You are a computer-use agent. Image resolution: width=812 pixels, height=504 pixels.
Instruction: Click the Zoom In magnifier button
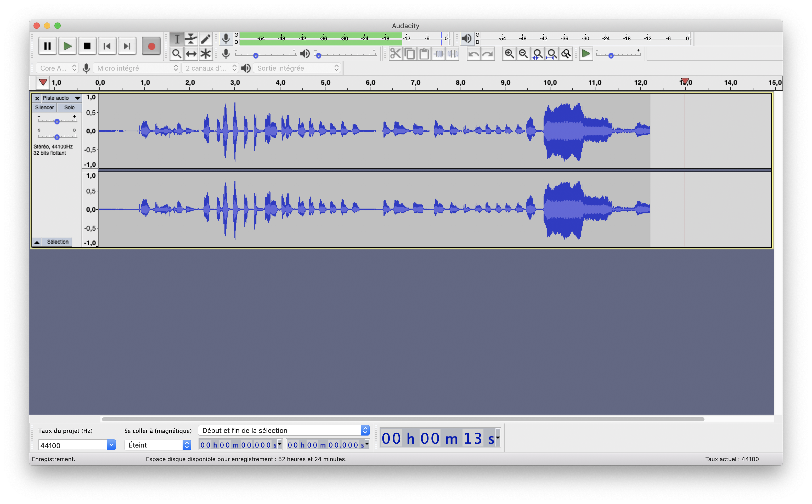coord(509,54)
